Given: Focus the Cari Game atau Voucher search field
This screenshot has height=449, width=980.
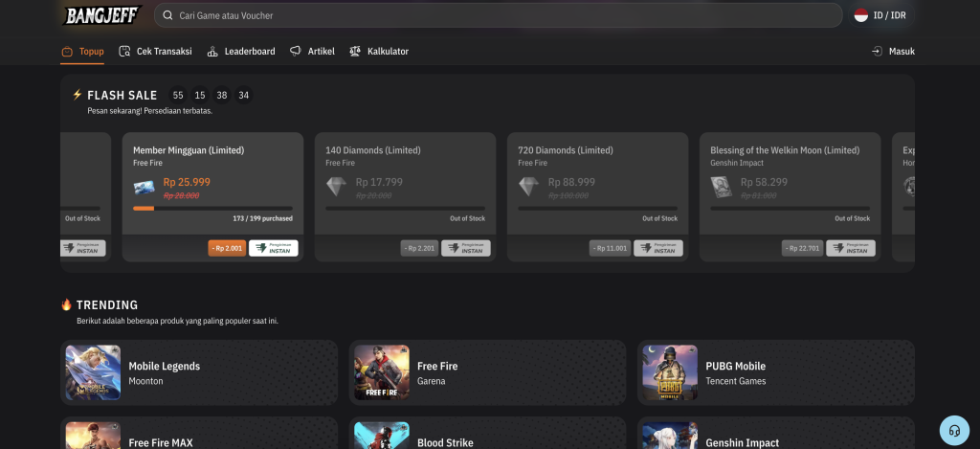Looking at the screenshot, I should click(x=498, y=15).
